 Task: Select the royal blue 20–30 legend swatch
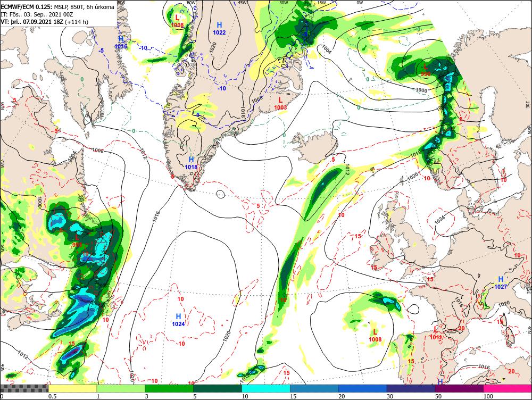pos(363,388)
